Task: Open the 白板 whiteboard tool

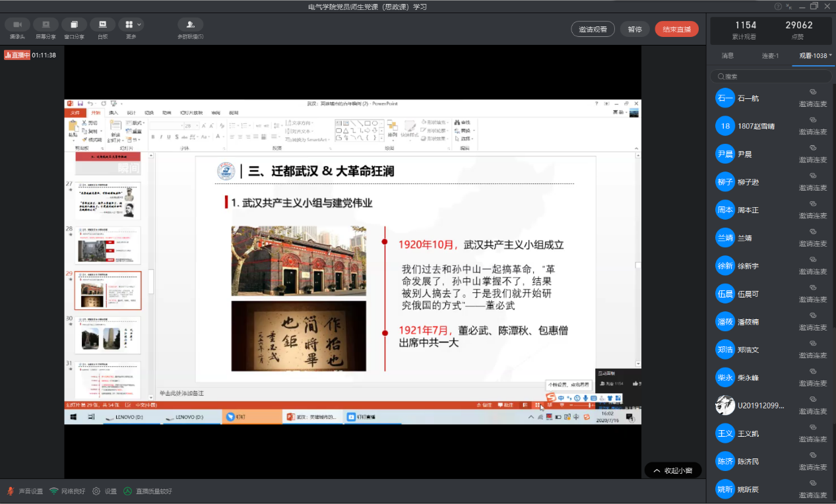Action: click(102, 25)
